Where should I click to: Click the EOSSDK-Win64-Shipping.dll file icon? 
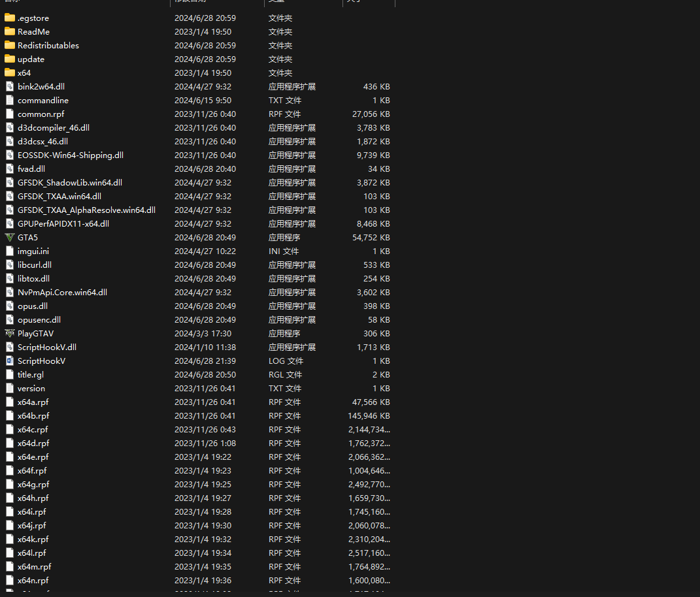(10, 155)
